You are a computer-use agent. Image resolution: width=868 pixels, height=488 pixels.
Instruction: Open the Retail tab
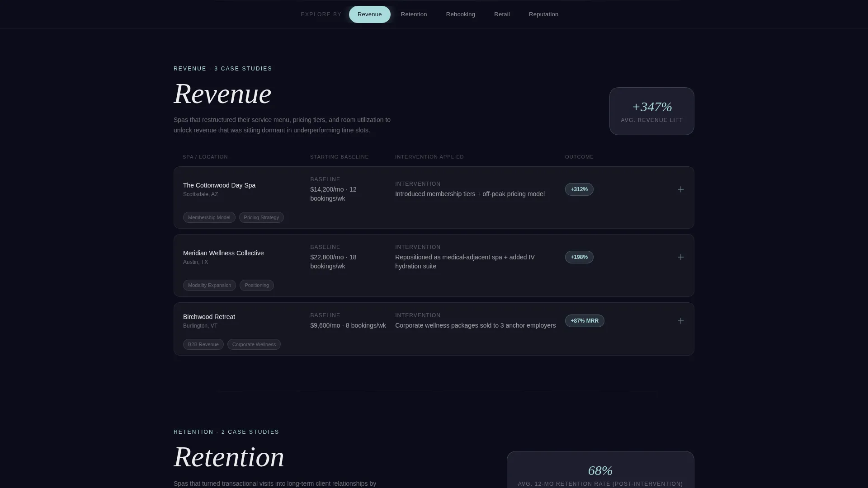[x=502, y=14]
